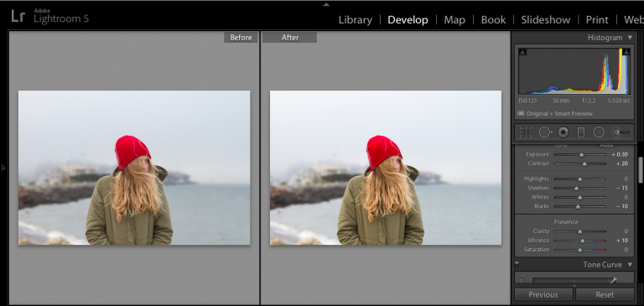Toggle the Tone Curve panel on/off switch

pyautogui.click(x=517, y=265)
